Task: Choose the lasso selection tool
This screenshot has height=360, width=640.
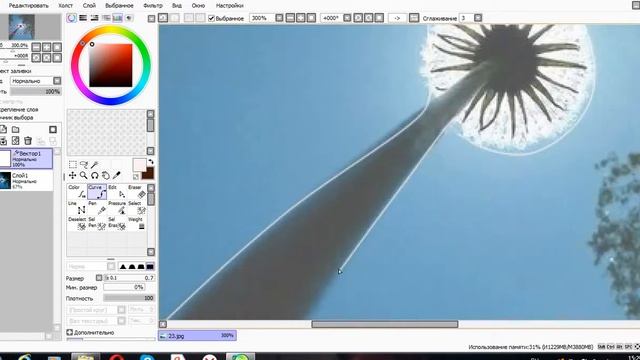Action: pyautogui.click(x=84, y=164)
